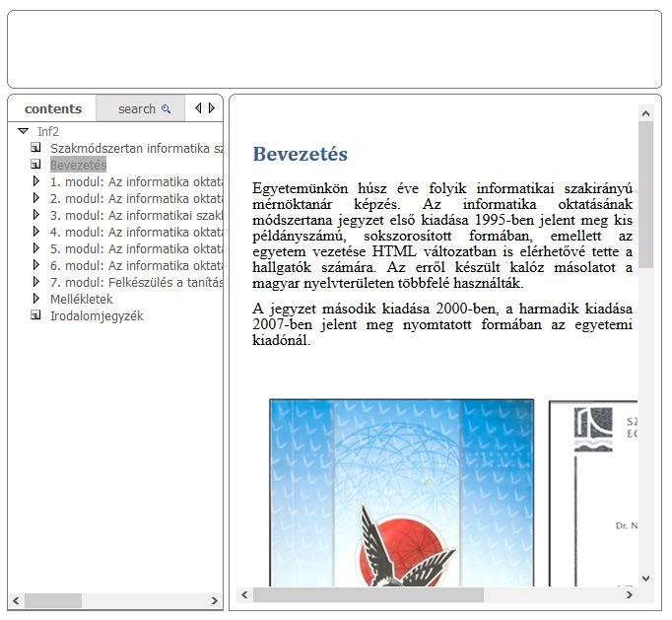Click right arrow of contents panel scrollbar
The width and height of the screenshot is (672, 620).
[214, 600]
